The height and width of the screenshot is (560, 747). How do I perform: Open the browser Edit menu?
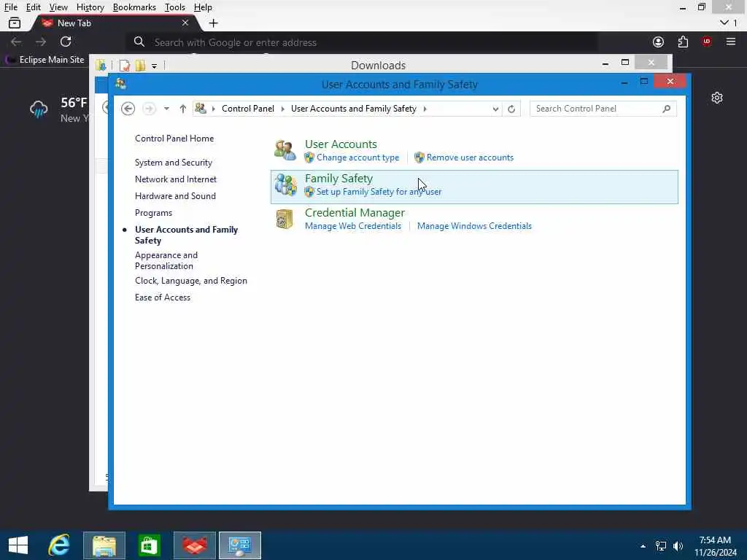33,7
